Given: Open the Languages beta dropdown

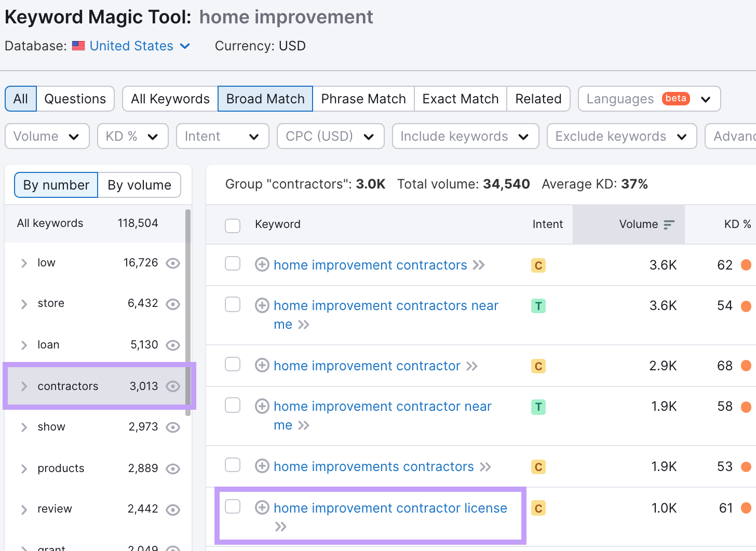Looking at the screenshot, I should [648, 99].
